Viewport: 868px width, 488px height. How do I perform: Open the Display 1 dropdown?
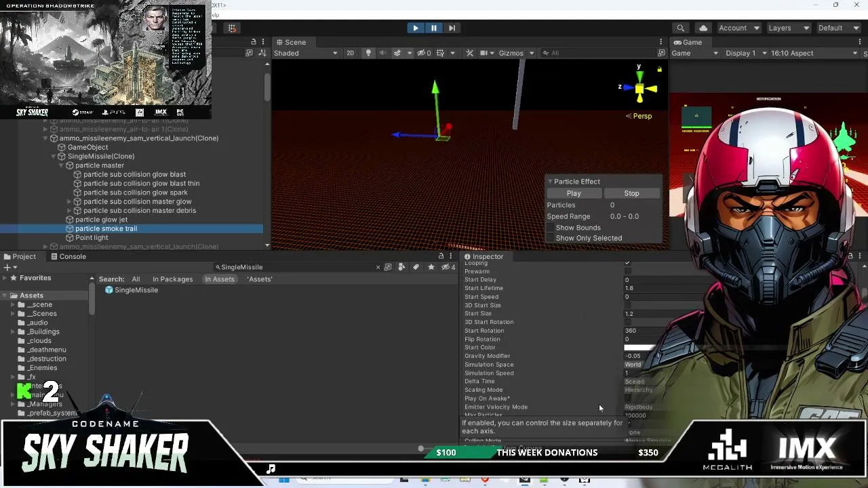(746, 53)
